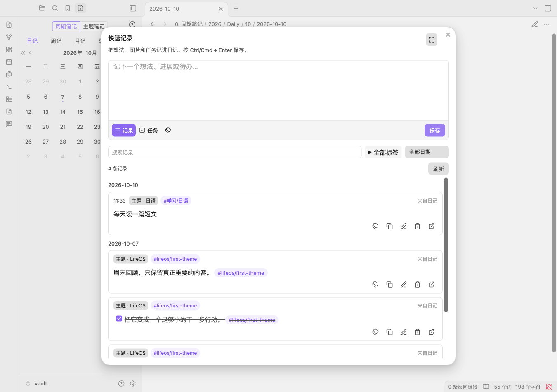Toggle the left sidebar panel
Screen dimensions: 557x392
(x=133, y=8)
